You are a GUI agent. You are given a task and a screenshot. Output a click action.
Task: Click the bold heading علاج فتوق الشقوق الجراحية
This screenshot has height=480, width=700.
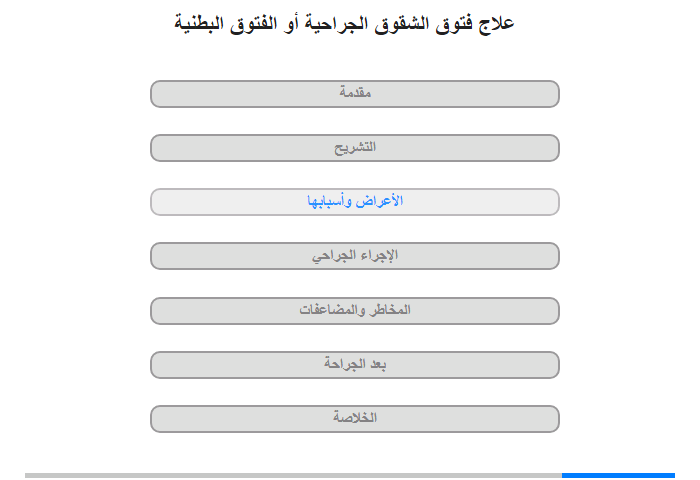pyautogui.click(x=343, y=22)
